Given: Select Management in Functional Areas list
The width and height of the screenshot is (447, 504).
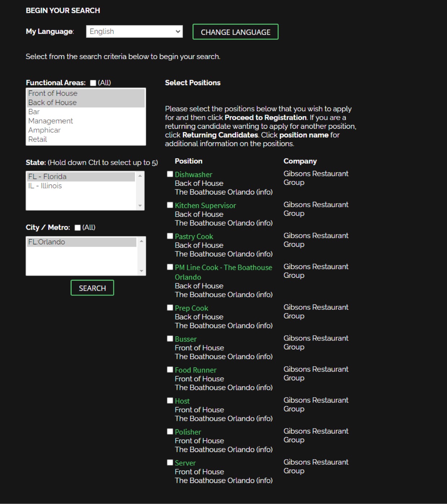Looking at the screenshot, I should click(x=51, y=121).
